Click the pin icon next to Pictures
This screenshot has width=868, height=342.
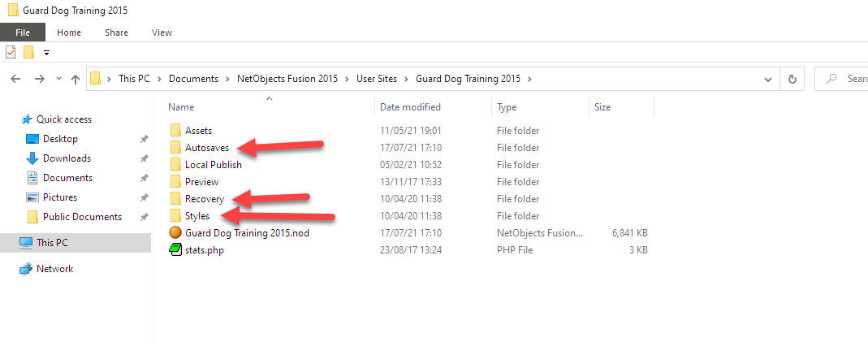[x=144, y=197]
